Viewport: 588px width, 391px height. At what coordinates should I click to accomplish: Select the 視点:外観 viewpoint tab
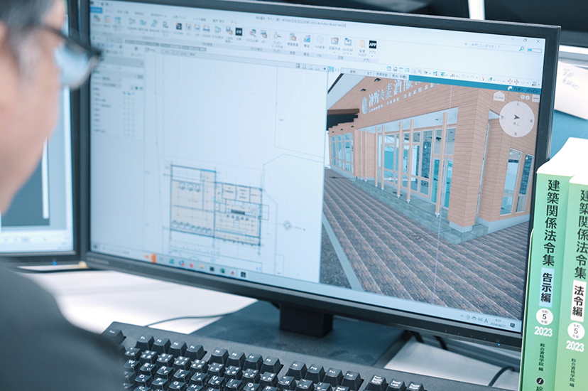[x=399, y=77]
